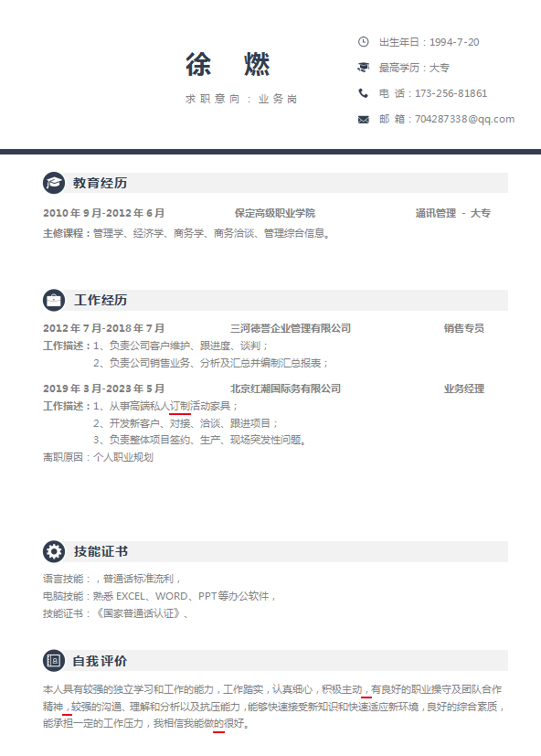
Task: Click the 电脑技能 EXCEL、WORD、PPT line
Action: (159, 596)
